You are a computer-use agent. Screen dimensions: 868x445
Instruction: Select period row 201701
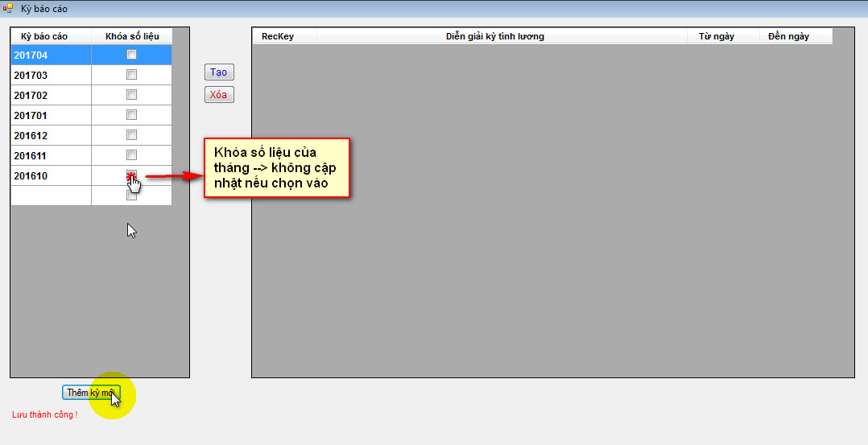[x=91, y=115]
